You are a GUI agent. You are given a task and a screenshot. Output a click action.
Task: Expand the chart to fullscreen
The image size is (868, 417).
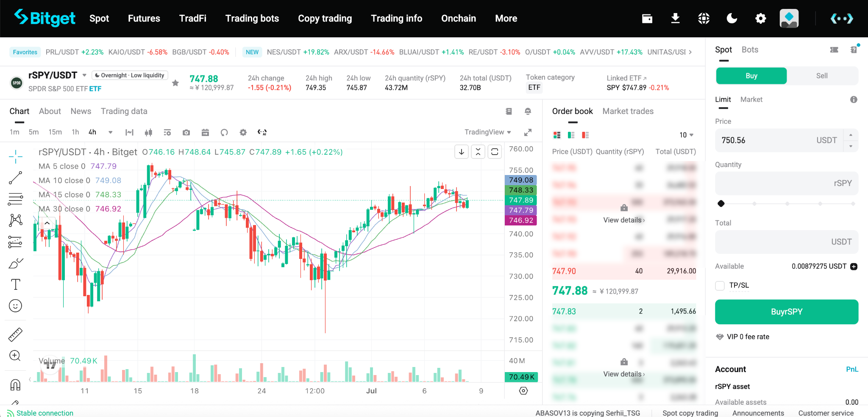[528, 132]
